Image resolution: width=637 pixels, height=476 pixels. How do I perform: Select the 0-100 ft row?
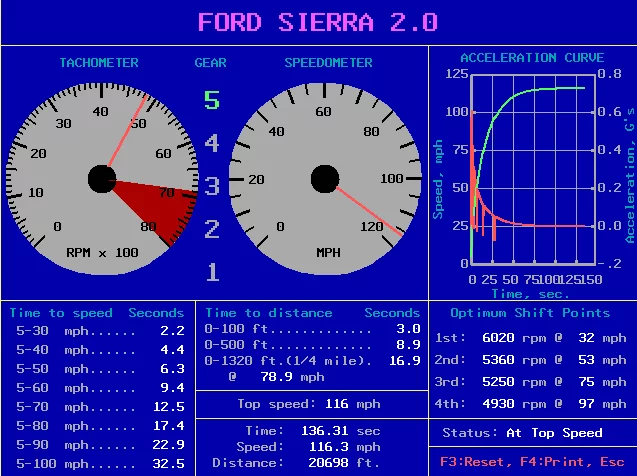point(312,329)
